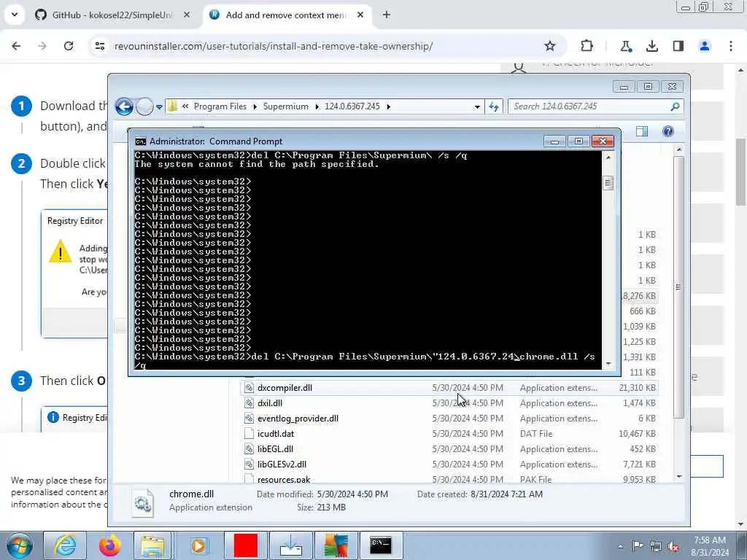747x560 pixels.
Task: Click Supermium in Explorer breadcrumb
Action: click(x=285, y=106)
